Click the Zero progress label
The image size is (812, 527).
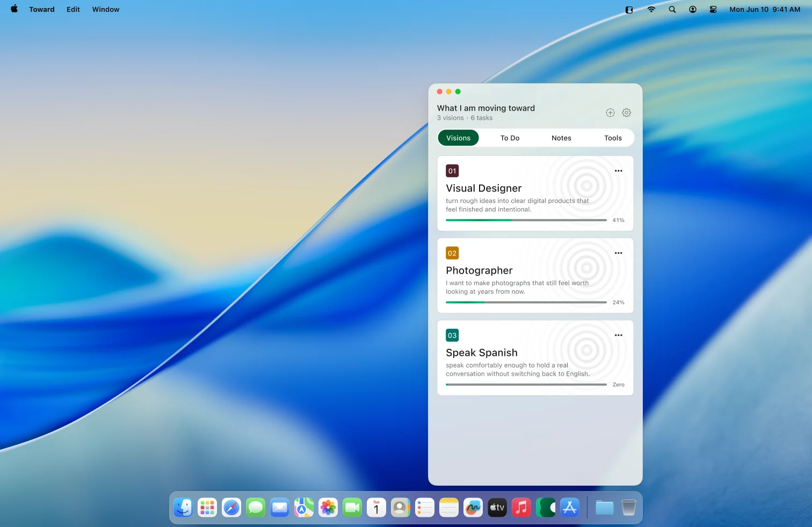tap(619, 384)
